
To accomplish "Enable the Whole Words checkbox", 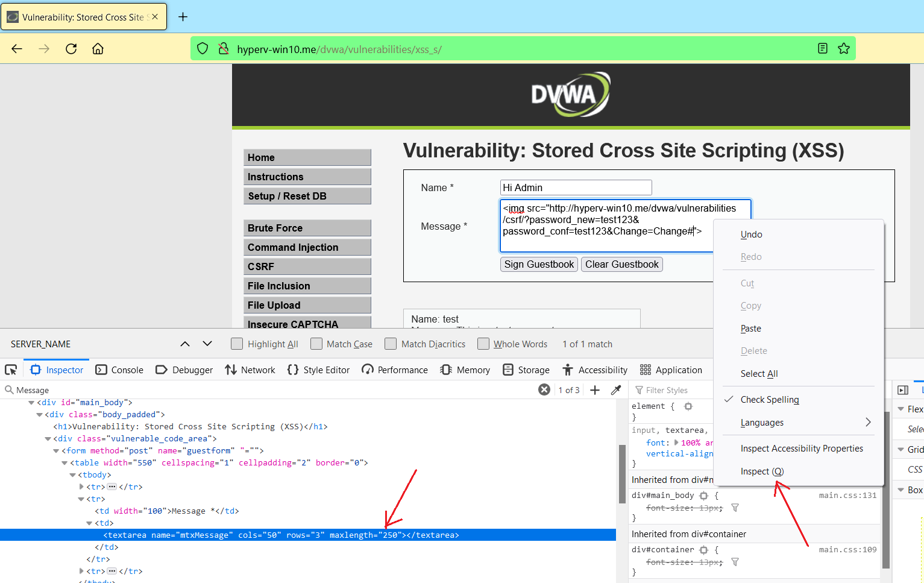I will click(483, 344).
